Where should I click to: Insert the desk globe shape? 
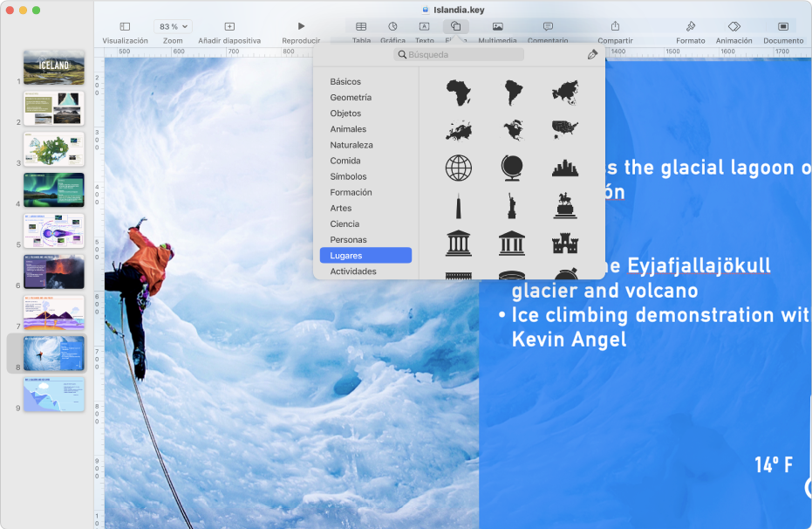tap(512, 168)
